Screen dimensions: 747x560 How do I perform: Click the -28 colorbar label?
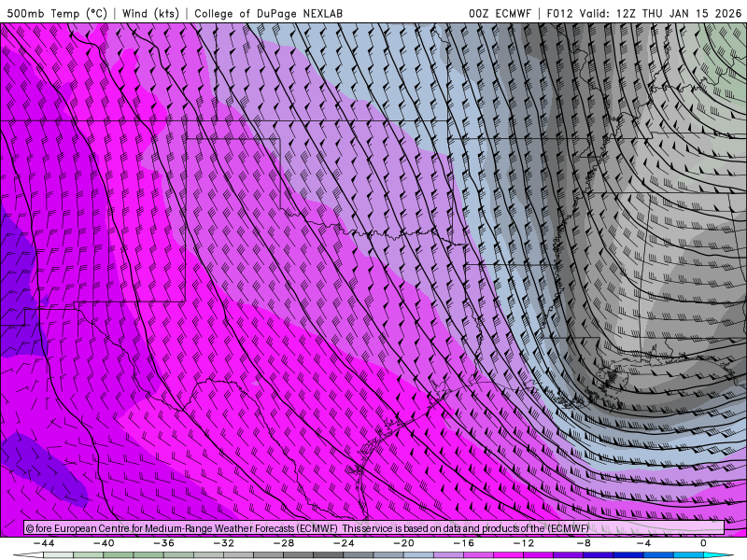tap(284, 543)
